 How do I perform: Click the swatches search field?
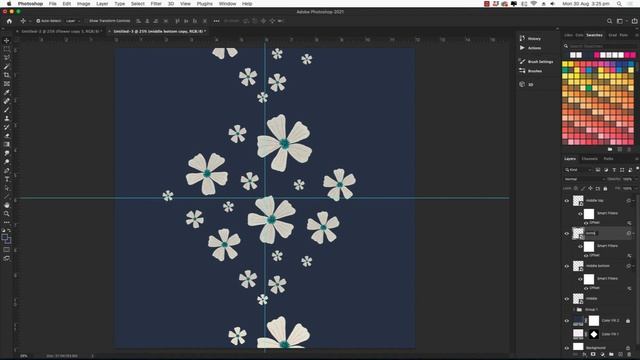(600, 46)
